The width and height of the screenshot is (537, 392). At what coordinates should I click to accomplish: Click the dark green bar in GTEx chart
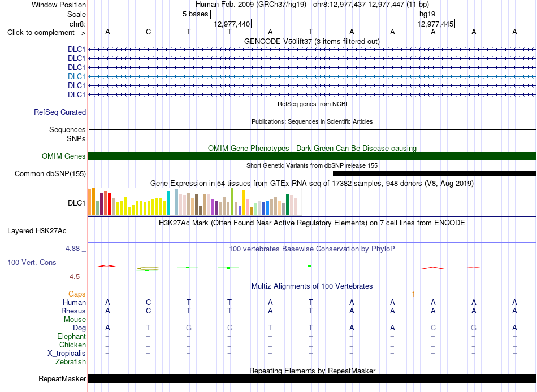point(287,204)
